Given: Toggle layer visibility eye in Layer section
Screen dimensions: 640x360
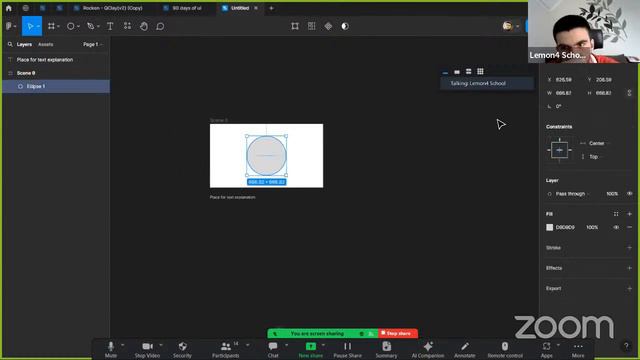Looking at the screenshot, I should pyautogui.click(x=629, y=194).
